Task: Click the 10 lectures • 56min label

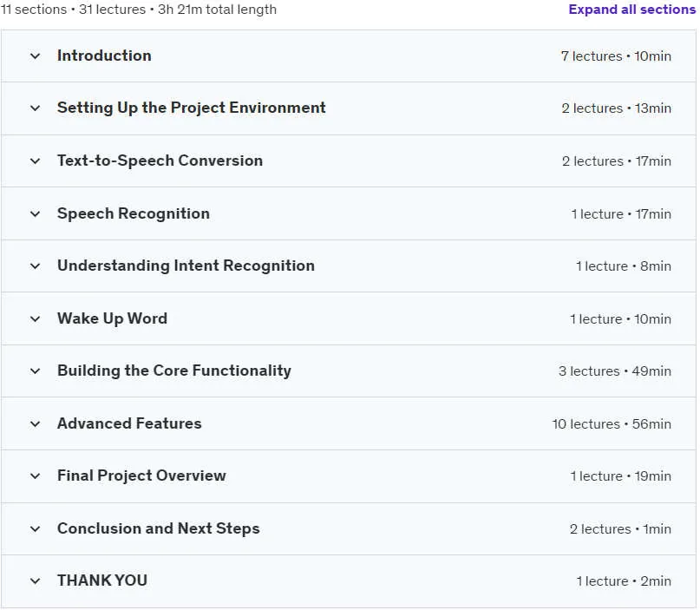Action: pyautogui.click(x=612, y=423)
